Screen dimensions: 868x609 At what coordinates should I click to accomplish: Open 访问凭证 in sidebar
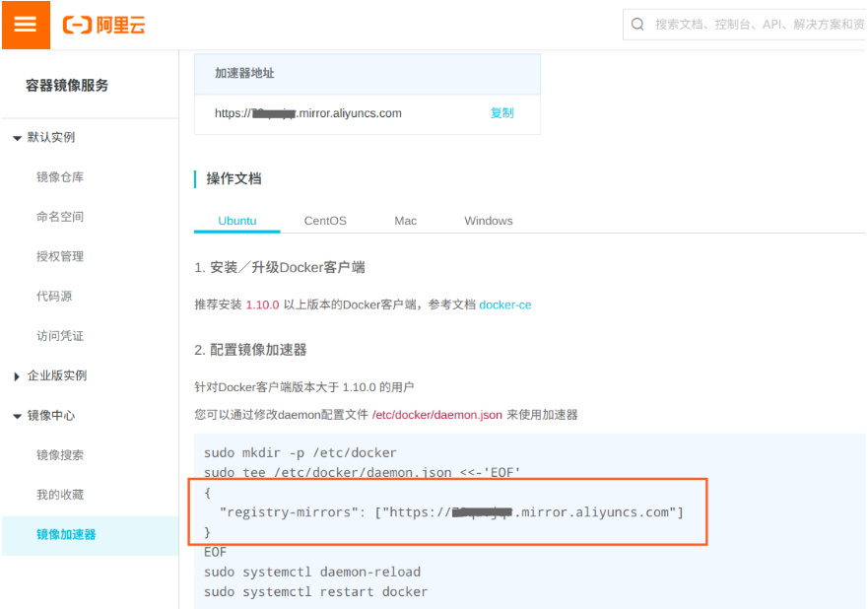pos(60,336)
